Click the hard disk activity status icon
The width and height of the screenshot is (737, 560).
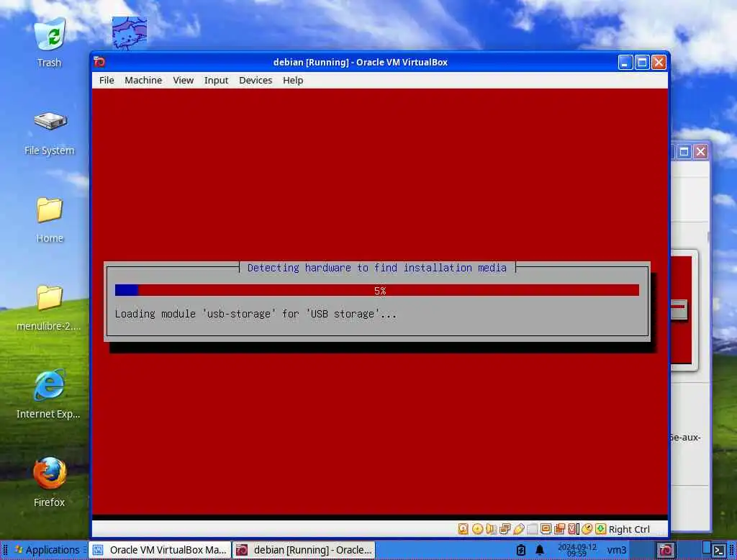pos(463,529)
